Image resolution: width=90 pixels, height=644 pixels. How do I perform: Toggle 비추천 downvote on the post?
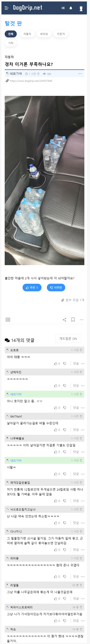(56, 288)
